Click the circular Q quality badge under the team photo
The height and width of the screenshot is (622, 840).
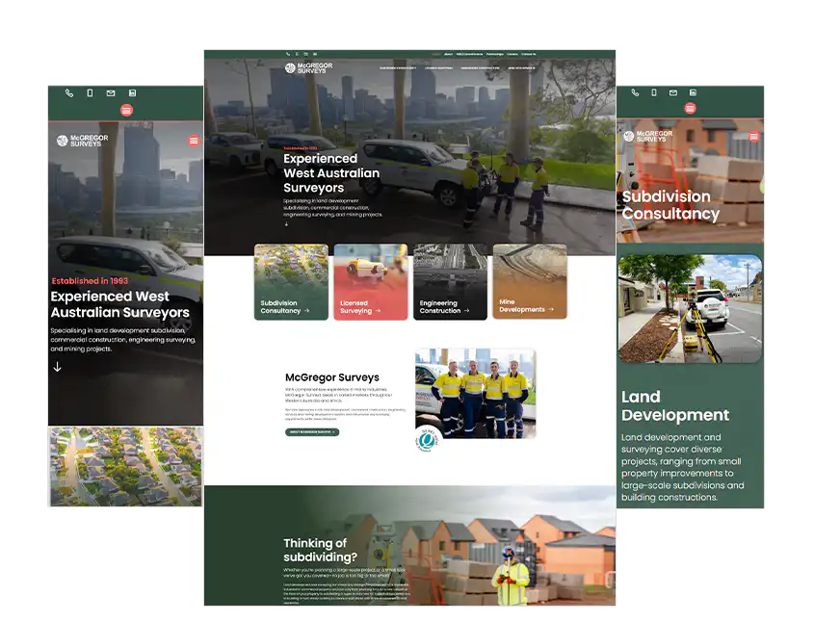pos(428,440)
